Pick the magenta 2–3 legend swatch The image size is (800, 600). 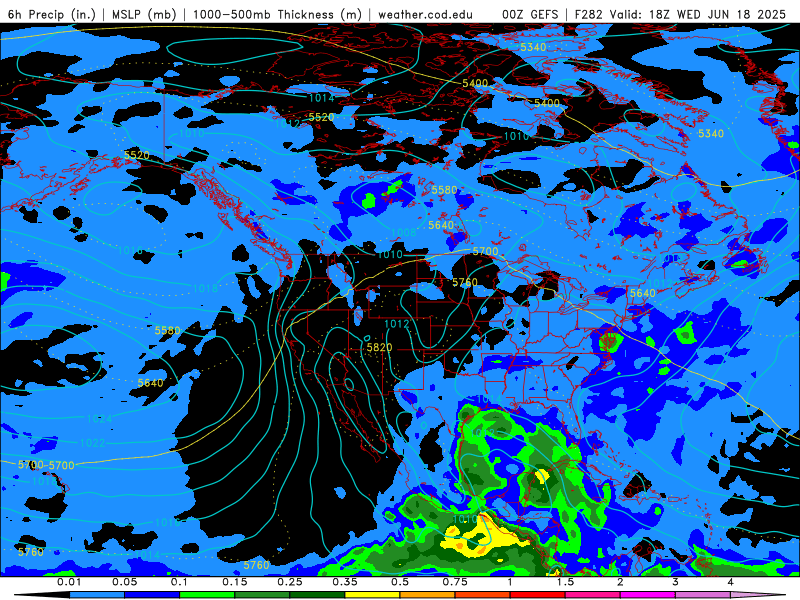click(x=648, y=595)
